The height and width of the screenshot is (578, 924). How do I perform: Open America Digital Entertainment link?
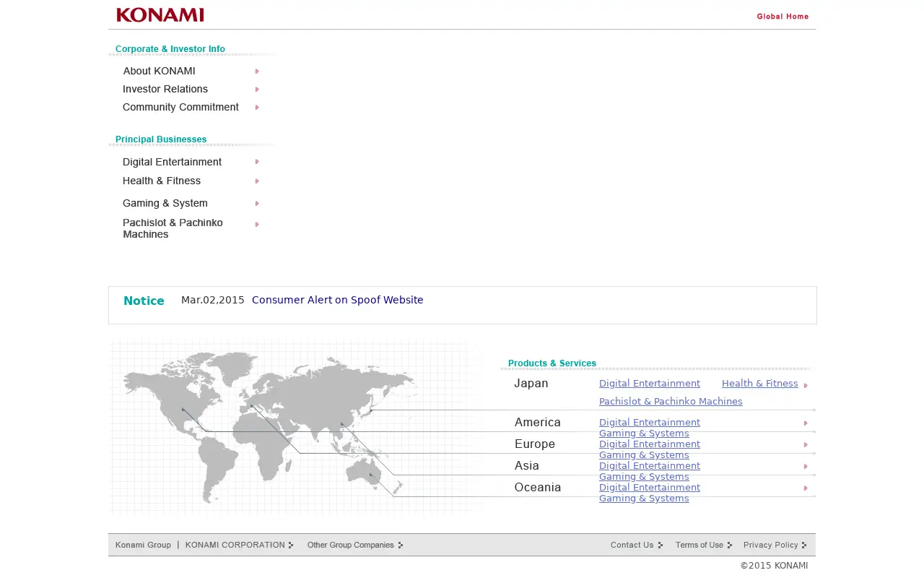pyautogui.click(x=650, y=423)
